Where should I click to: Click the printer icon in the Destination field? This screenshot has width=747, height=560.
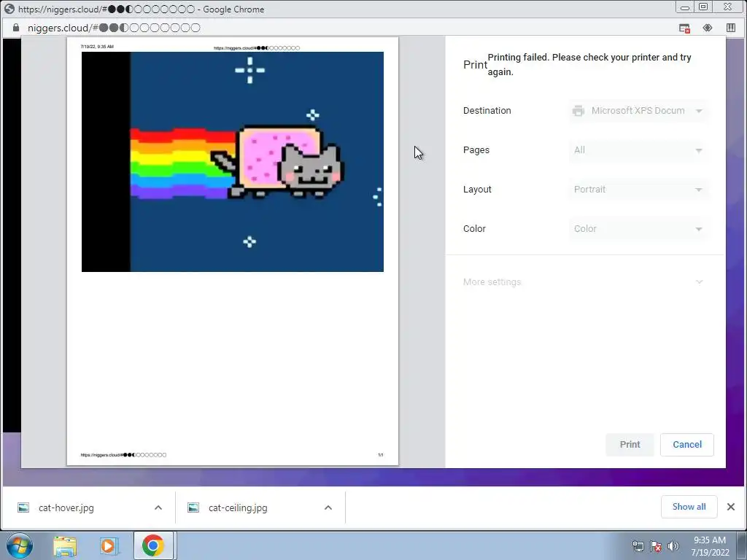pos(578,111)
